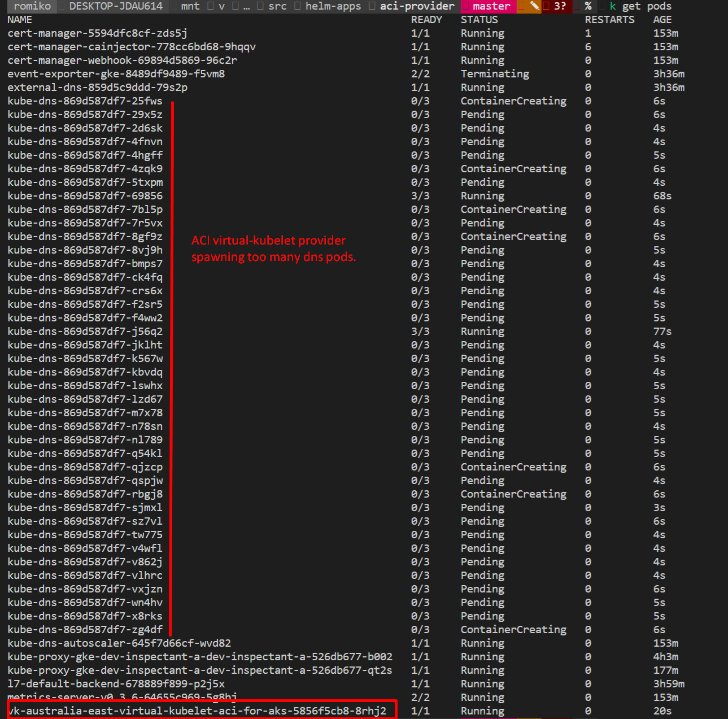Click the kube-dns-autoscaler-645f7d66cf-wvd82 pod name
Image resolution: width=728 pixels, height=719 pixels.
coord(119,643)
